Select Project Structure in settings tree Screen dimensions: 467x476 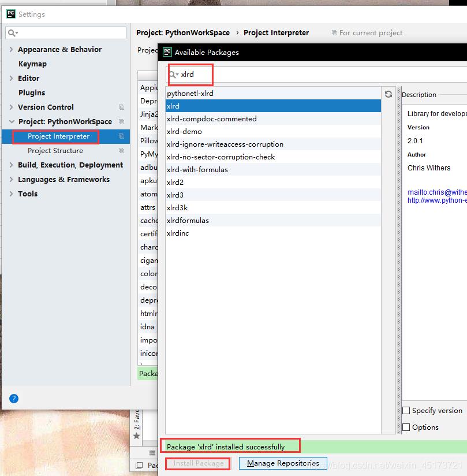(x=66, y=151)
